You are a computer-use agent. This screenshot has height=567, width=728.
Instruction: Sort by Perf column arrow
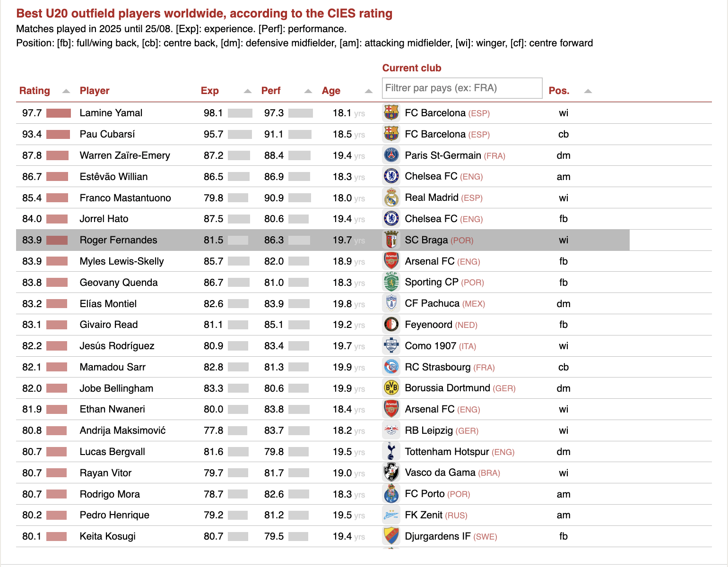tap(308, 91)
